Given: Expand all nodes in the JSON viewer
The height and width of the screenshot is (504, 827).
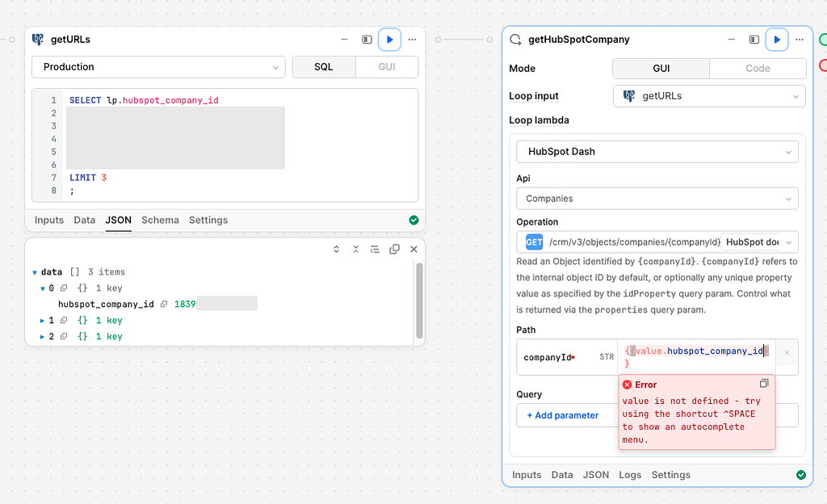Looking at the screenshot, I should pyautogui.click(x=336, y=250).
